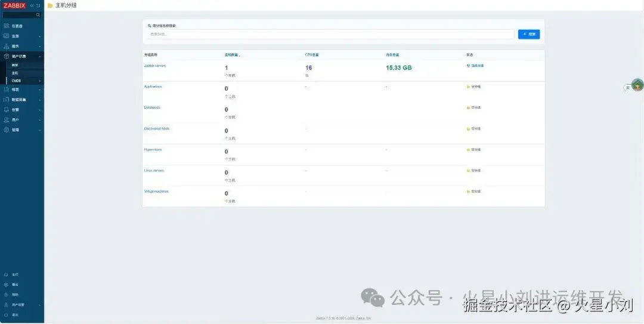The image size is (644, 324).
Task: Click the Services (服务) sidebar icon
Action: pos(6,47)
